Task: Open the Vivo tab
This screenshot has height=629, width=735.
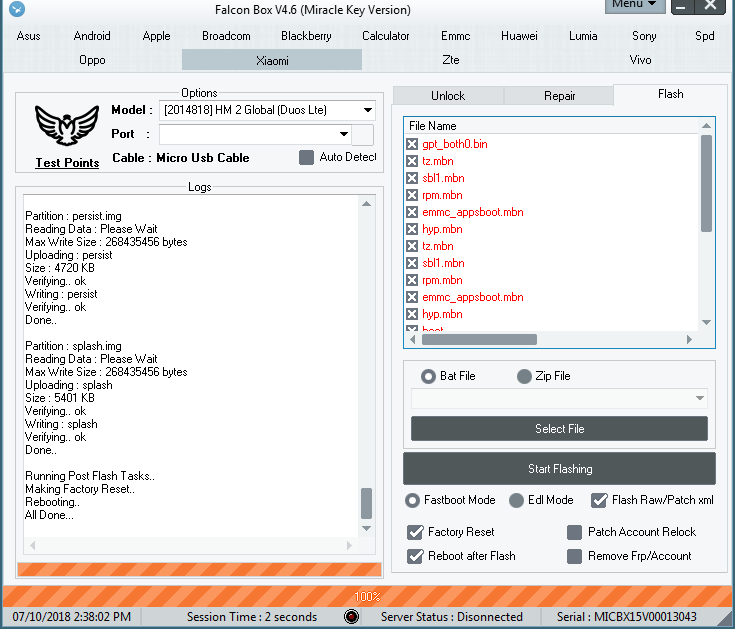Action: point(640,60)
